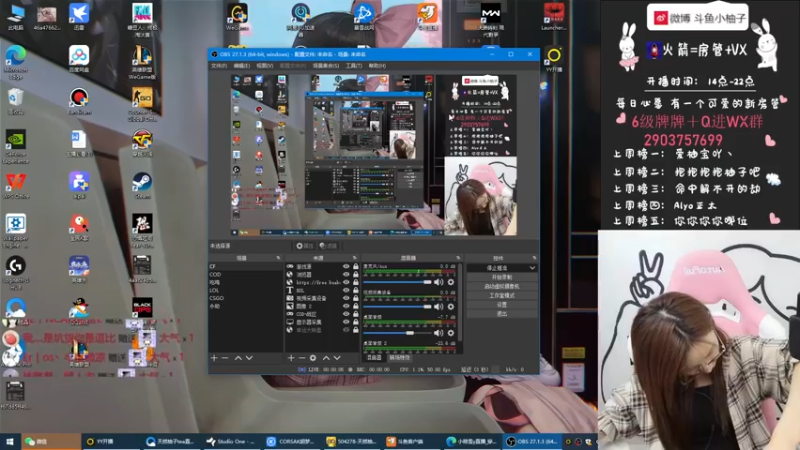Pop out the 混音器 mixer dock icon
Image resolution: width=800 pixels, height=450 pixels.
458,258
